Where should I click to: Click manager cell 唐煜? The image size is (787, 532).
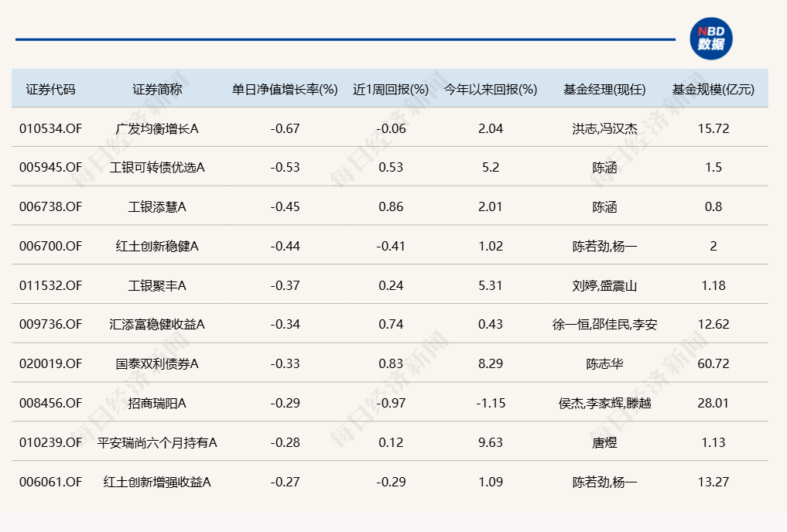click(604, 442)
